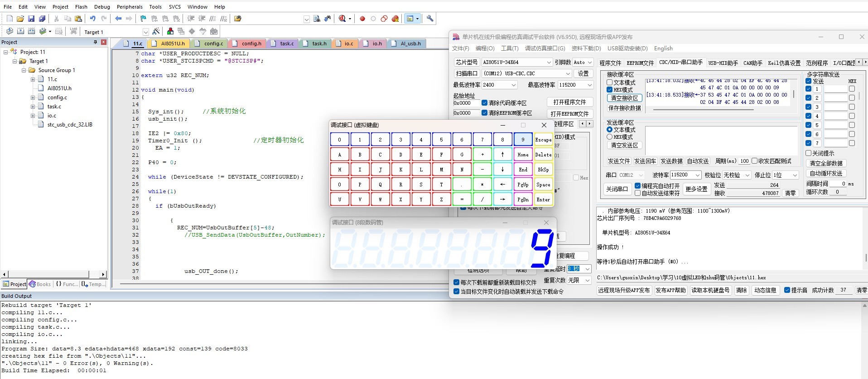This screenshot has height=379, width=868.
Task: Open the Flash menu
Action: click(x=81, y=7)
